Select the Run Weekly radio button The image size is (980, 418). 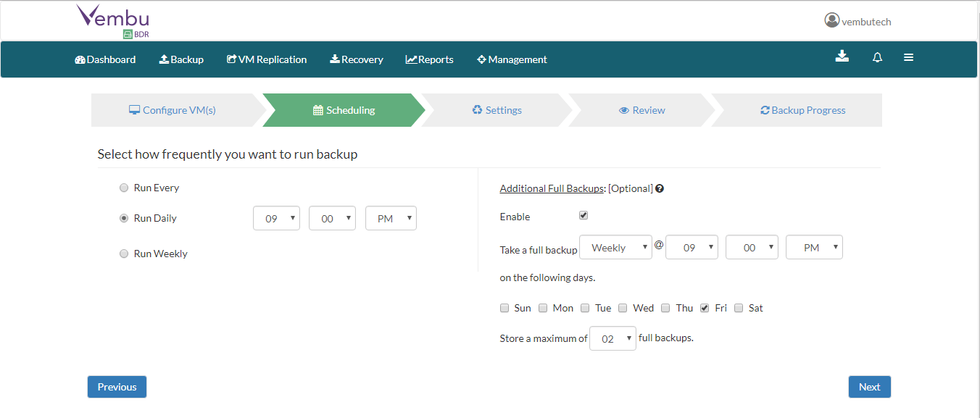point(124,254)
